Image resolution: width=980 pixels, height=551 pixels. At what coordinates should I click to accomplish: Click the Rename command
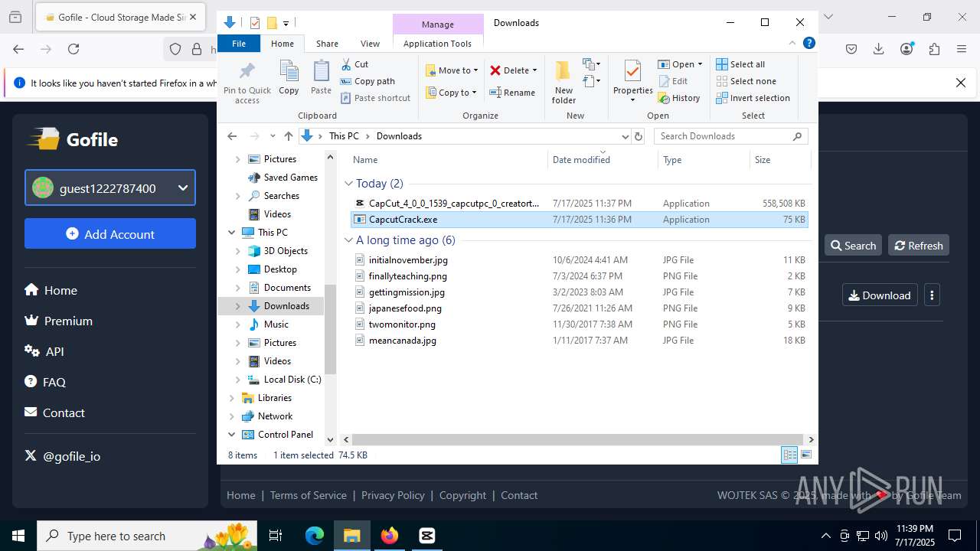coord(512,93)
